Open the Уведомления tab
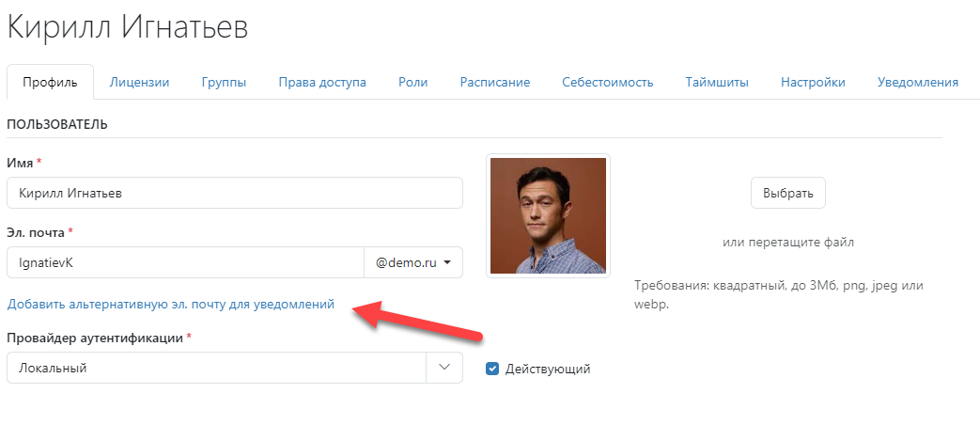This screenshot has height=425, width=980. point(917,82)
